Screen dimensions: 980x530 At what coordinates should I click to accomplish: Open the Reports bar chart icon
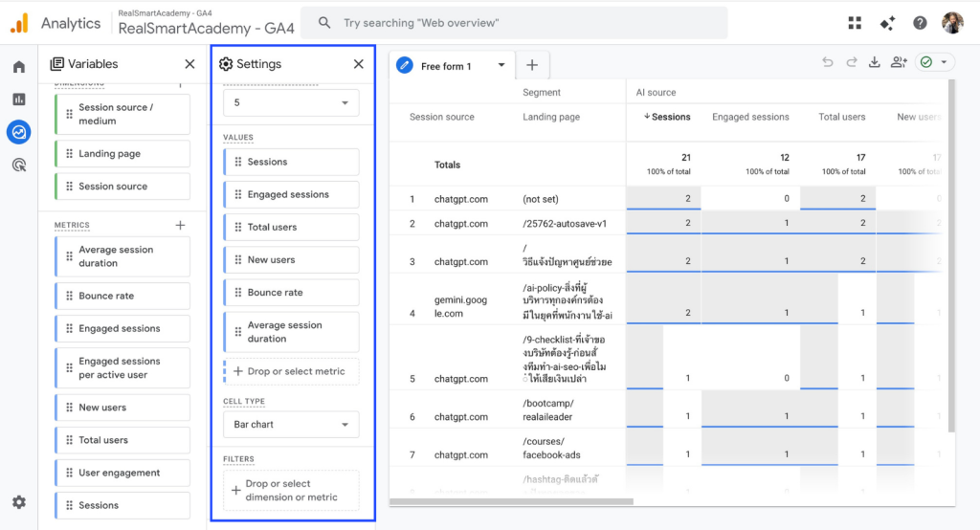pyautogui.click(x=19, y=99)
